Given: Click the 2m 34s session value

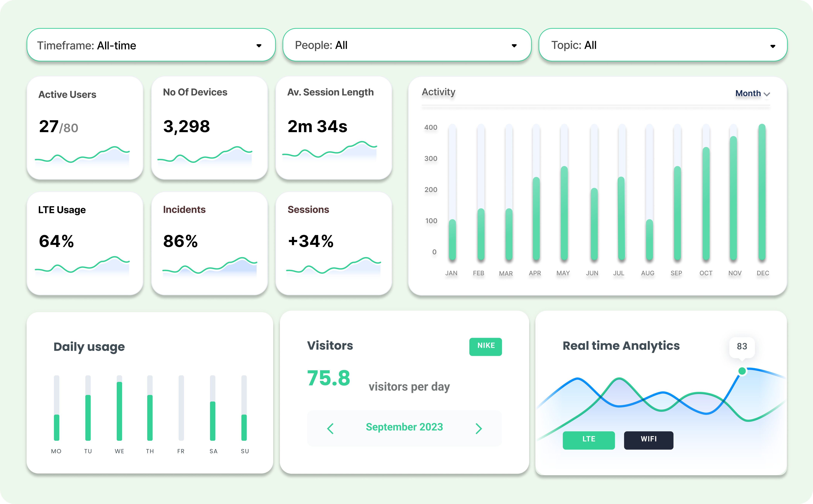Looking at the screenshot, I should (x=317, y=126).
